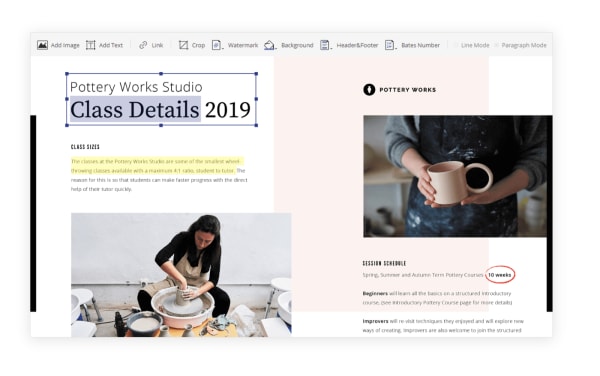This screenshot has height=376, width=600.
Task: Open the Watermark dropdown
Action: click(235, 45)
